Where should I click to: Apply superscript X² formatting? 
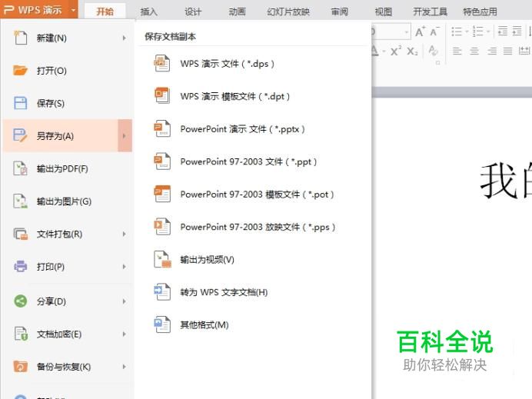coord(396,51)
